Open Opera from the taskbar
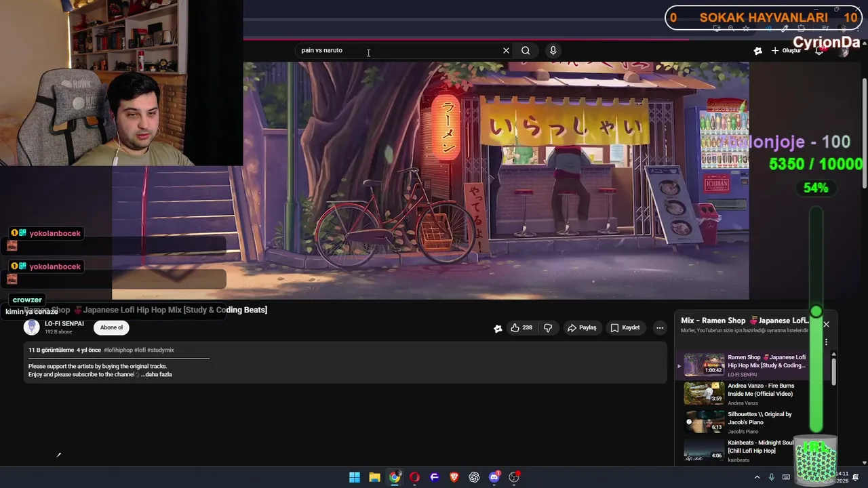This screenshot has height=488, width=868. coord(414,477)
